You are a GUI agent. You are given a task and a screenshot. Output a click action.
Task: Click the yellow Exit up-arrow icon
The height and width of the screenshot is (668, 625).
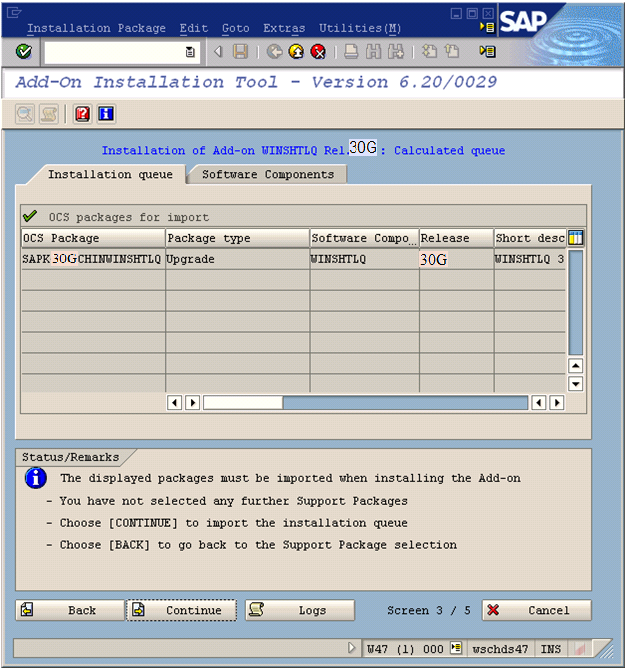296,52
